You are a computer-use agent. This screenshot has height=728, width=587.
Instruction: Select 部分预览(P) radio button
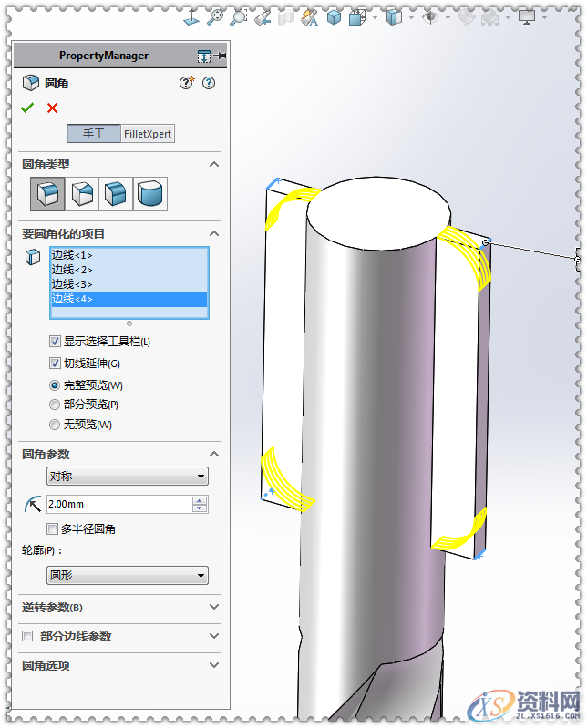pyautogui.click(x=55, y=405)
